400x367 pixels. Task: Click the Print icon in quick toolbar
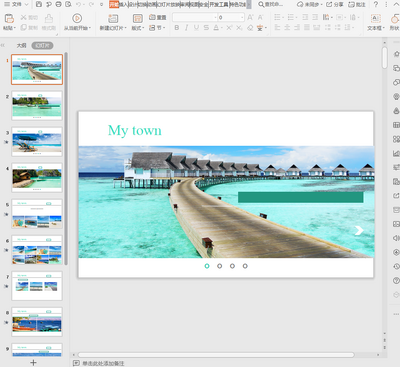(x=58, y=4)
